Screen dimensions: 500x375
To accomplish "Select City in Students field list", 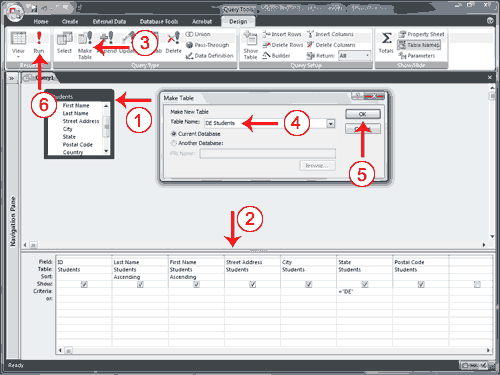I will click(67, 129).
